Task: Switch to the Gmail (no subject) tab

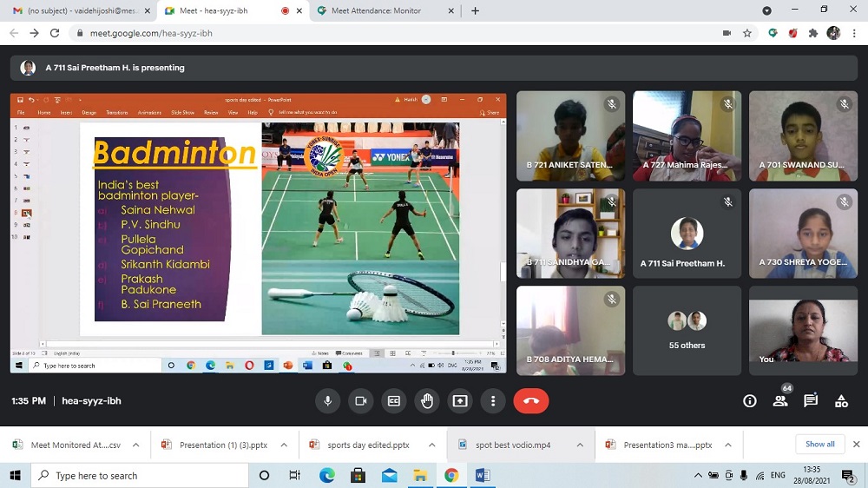Action: (78, 10)
